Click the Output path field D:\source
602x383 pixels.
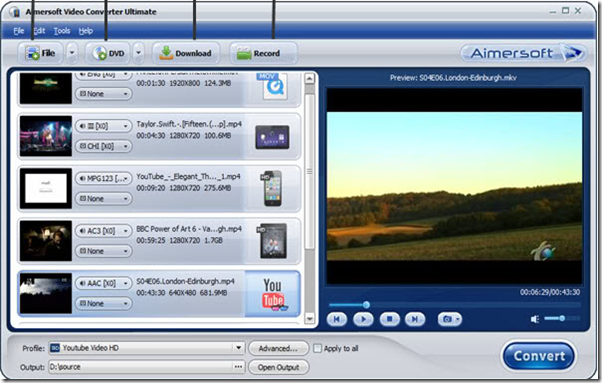[x=141, y=367]
